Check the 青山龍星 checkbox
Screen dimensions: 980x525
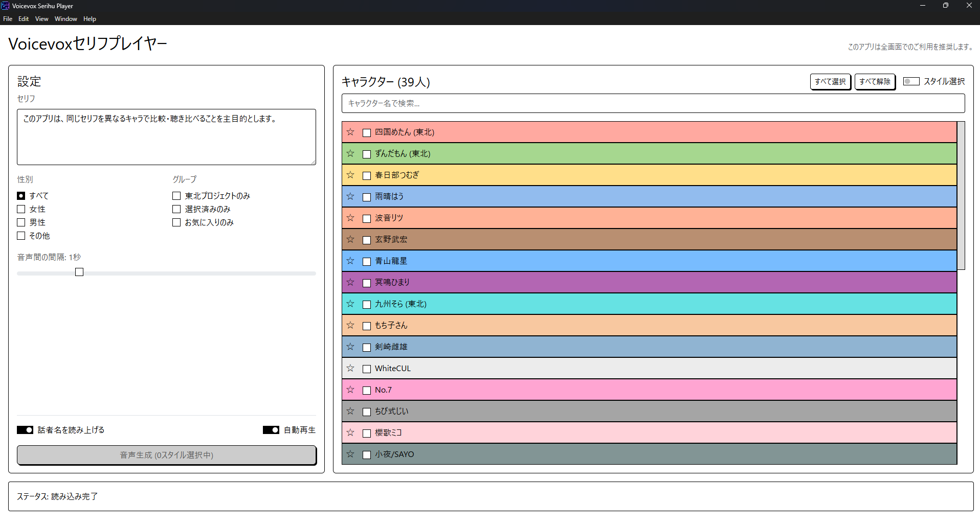pyautogui.click(x=367, y=262)
